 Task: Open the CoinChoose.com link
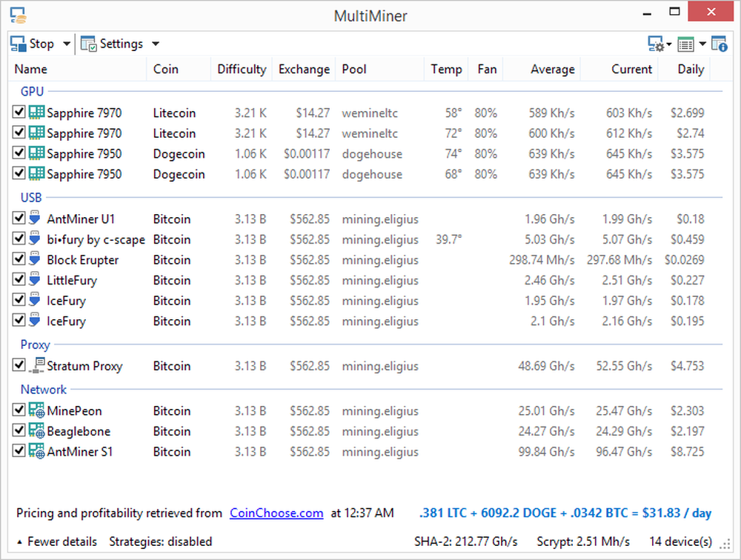click(276, 513)
